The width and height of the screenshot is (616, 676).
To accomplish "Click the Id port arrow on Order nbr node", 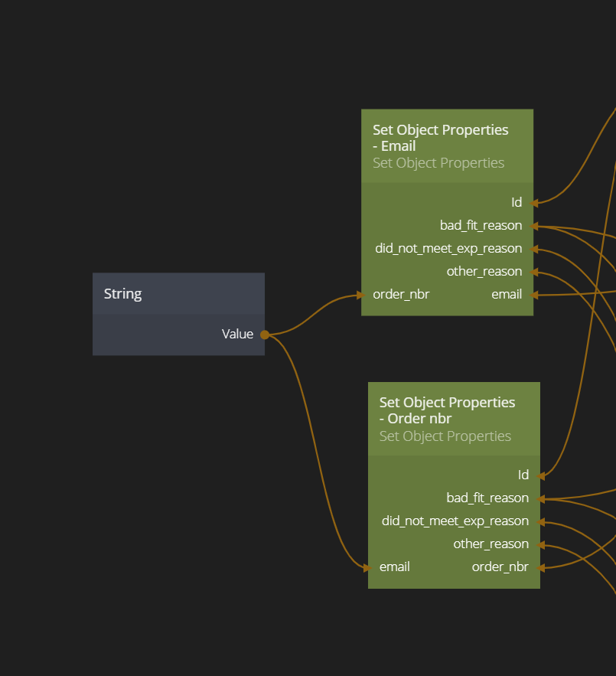I will 541,475.
